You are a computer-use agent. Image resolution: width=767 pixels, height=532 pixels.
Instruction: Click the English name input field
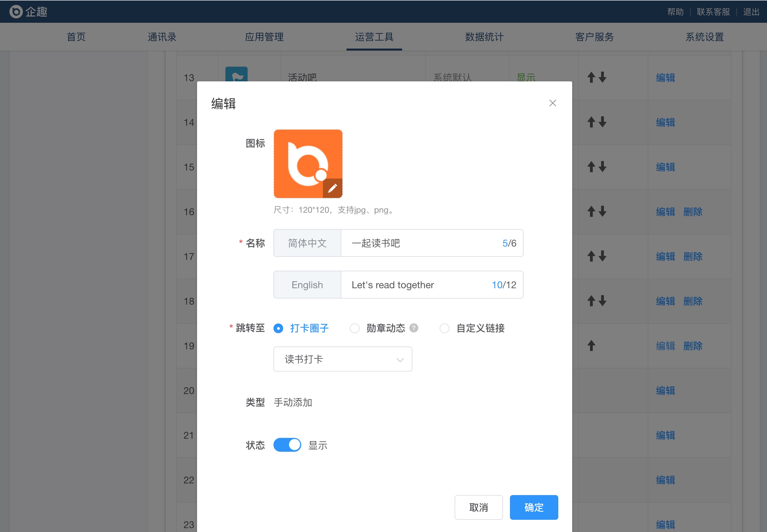click(x=432, y=285)
